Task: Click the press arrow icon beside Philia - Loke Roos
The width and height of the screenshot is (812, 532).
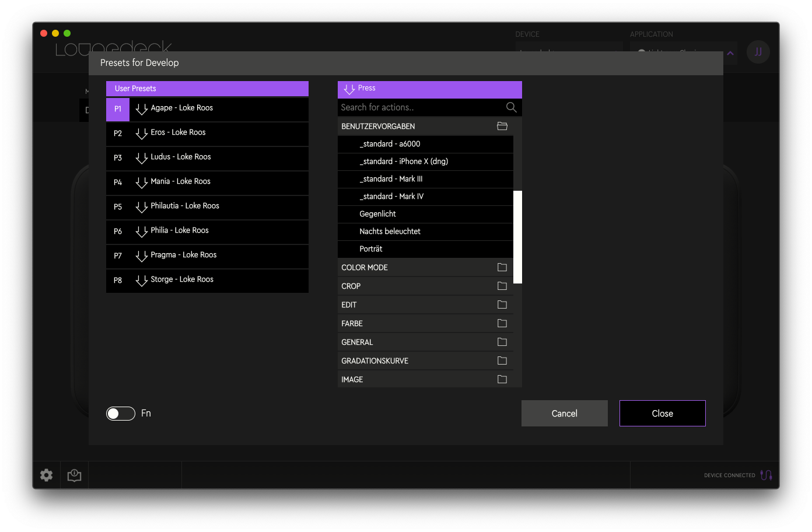Action: [142, 232]
